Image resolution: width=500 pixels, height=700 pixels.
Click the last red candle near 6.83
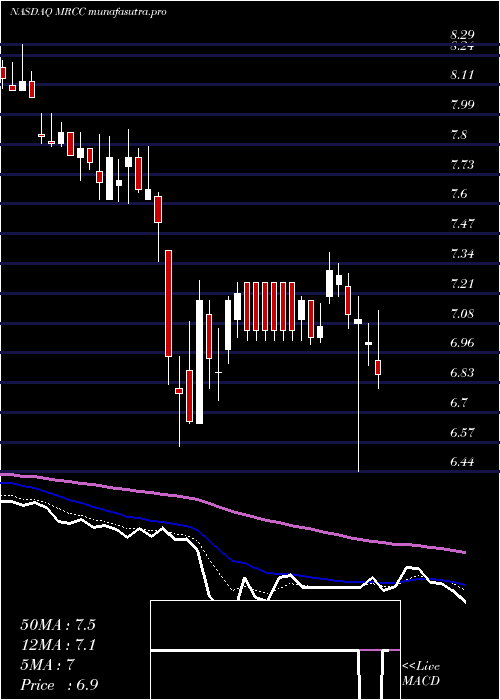(x=378, y=367)
